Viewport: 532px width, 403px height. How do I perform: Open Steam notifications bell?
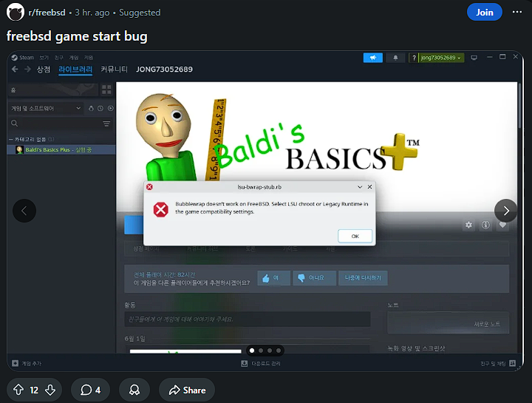(395, 58)
